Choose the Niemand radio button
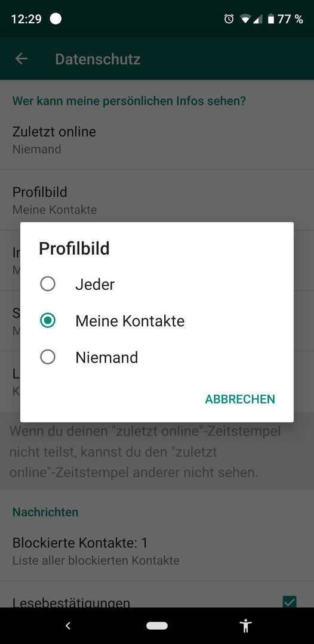Viewport: 314px width, 644px height. [x=48, y=357]
